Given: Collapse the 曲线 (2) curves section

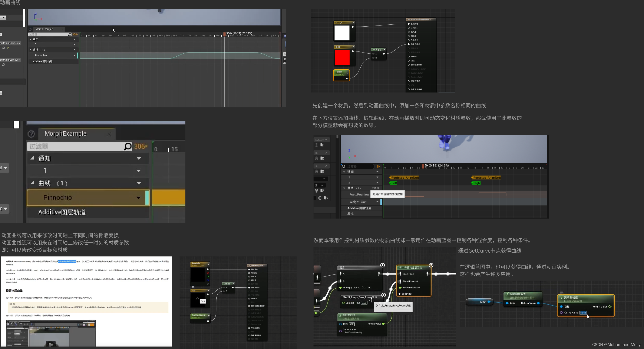Looking at the screenshot, I should coord(344,188).
